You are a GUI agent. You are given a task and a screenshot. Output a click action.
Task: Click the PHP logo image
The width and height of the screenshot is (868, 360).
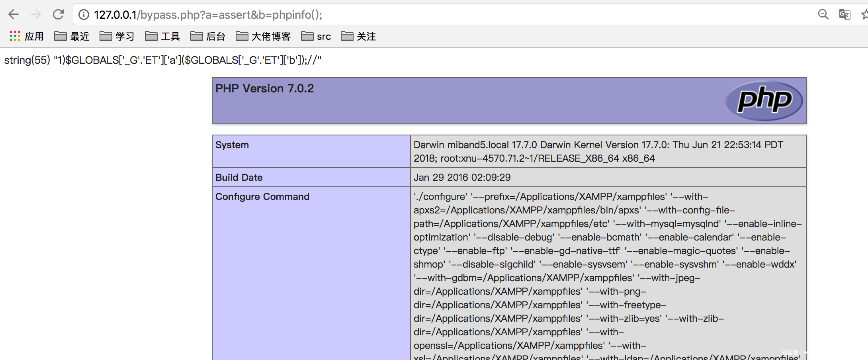(x=764, y=100)
